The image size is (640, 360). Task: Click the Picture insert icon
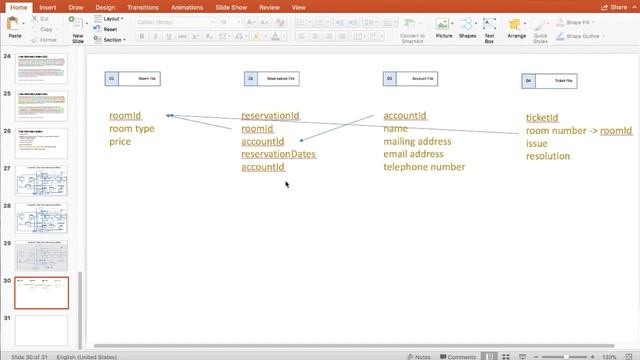point(442,24)
